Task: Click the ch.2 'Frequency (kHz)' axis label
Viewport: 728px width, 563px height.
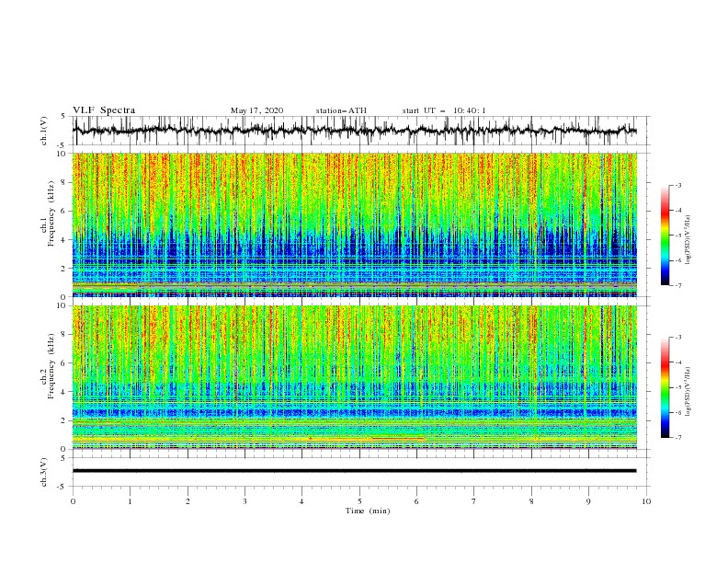Action: 51,366
